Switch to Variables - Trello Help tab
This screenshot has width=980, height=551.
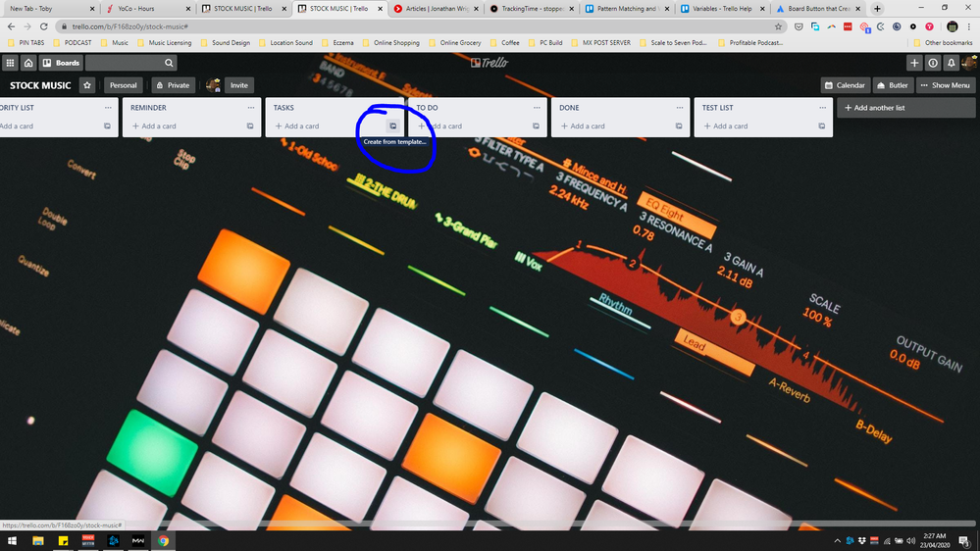[722, 9]
